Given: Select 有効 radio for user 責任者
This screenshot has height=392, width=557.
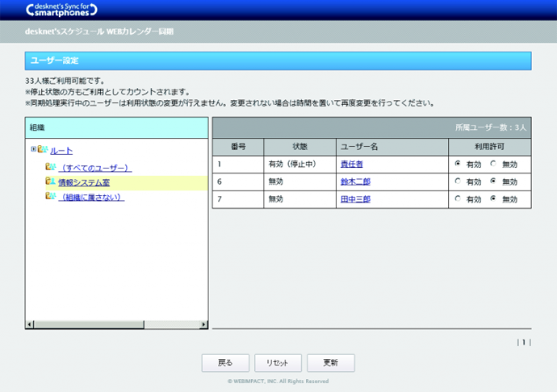Looking at the screenshot, I should tap(459, 164).
